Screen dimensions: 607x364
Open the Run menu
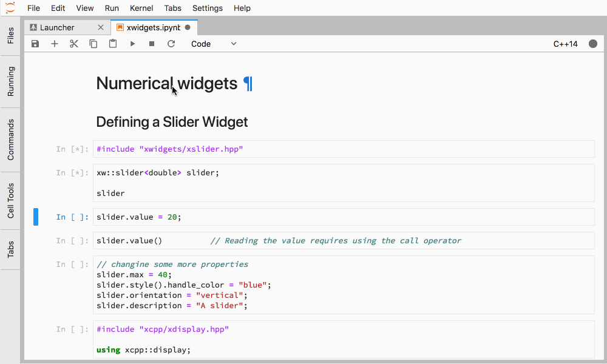tap(112, 8)
